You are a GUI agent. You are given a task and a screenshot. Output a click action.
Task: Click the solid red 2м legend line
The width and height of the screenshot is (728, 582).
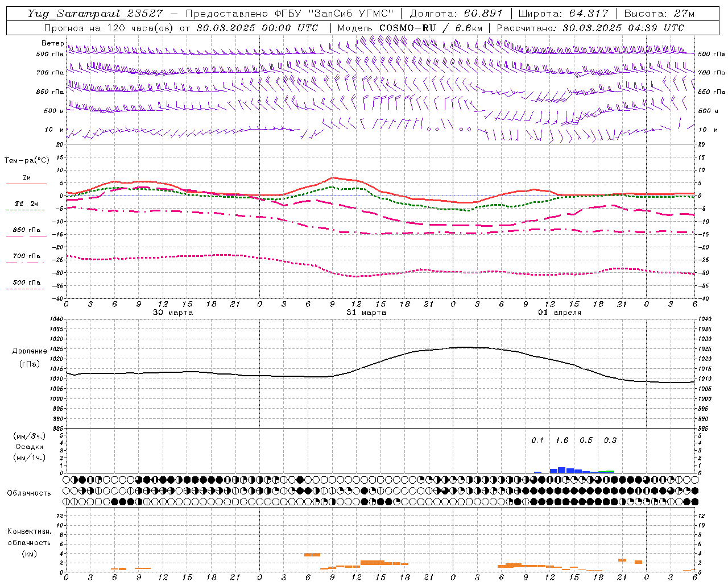coord(26,184)
